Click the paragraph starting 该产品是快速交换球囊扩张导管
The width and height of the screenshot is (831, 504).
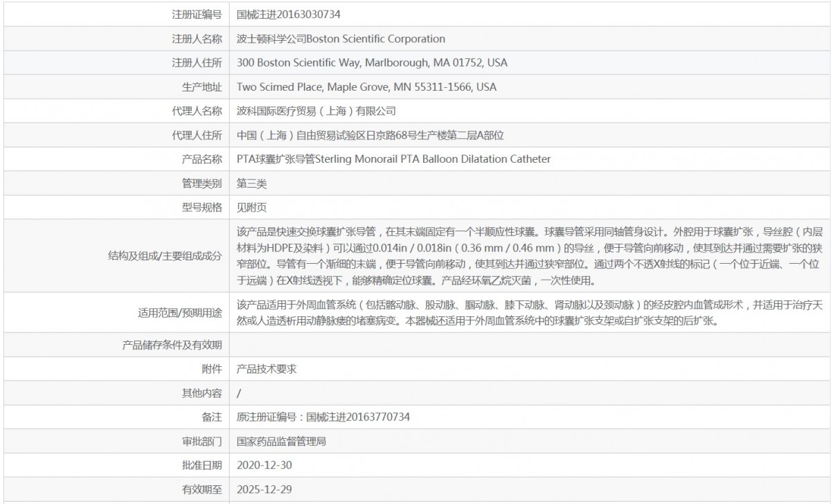(x=528, y=256)
